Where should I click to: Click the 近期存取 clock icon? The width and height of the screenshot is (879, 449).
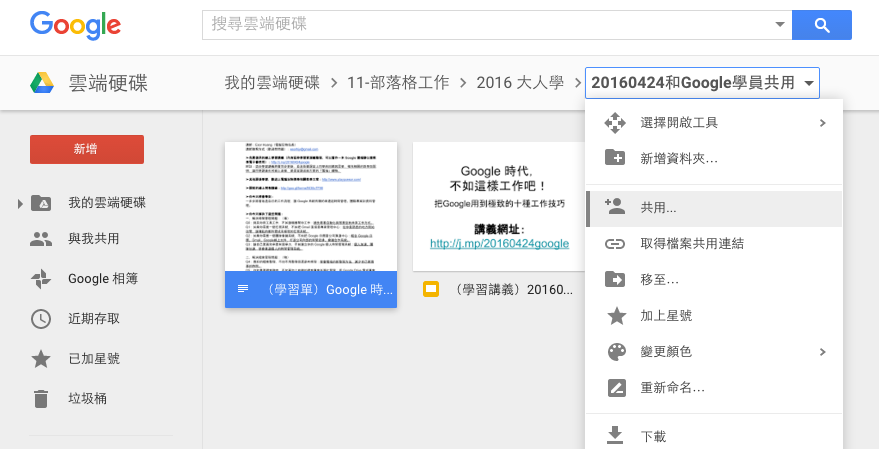pos(41,319)
